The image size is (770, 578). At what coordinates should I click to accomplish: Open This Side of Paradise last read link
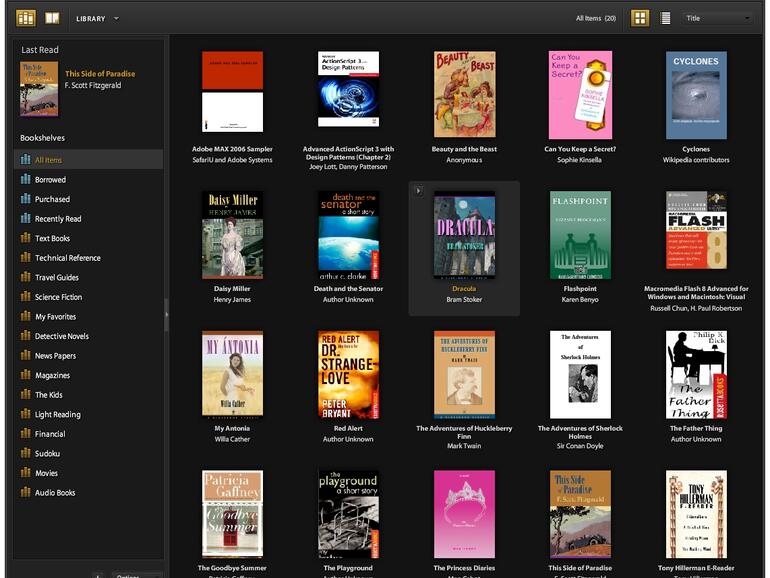pyautogui.click(x=99, y=74)
